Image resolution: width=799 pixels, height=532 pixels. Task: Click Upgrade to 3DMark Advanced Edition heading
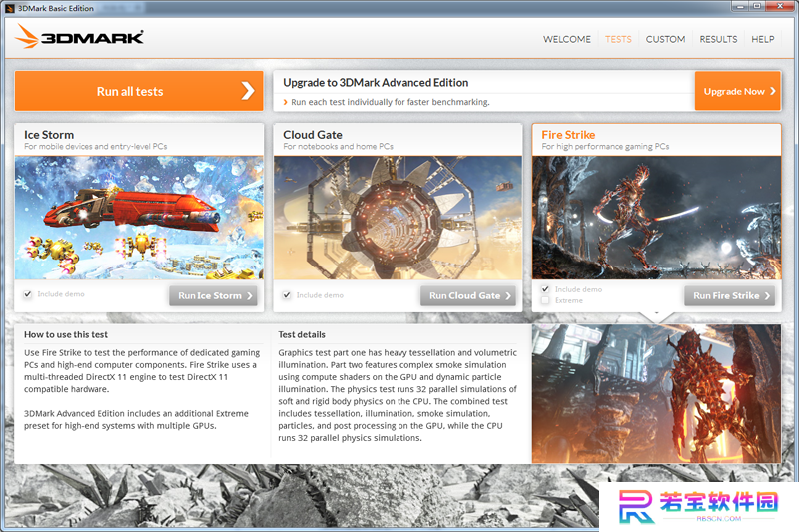(376, 83)
